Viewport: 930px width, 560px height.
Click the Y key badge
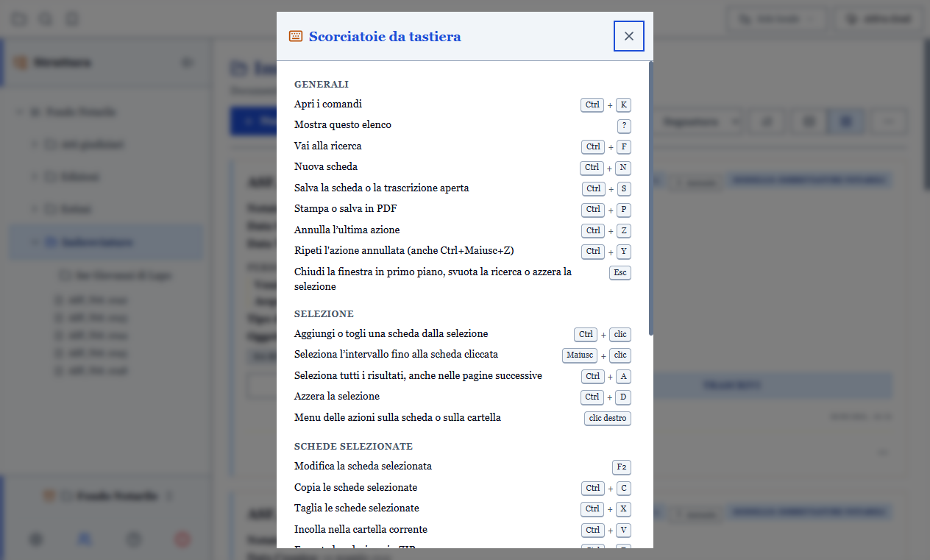point(624,252)
